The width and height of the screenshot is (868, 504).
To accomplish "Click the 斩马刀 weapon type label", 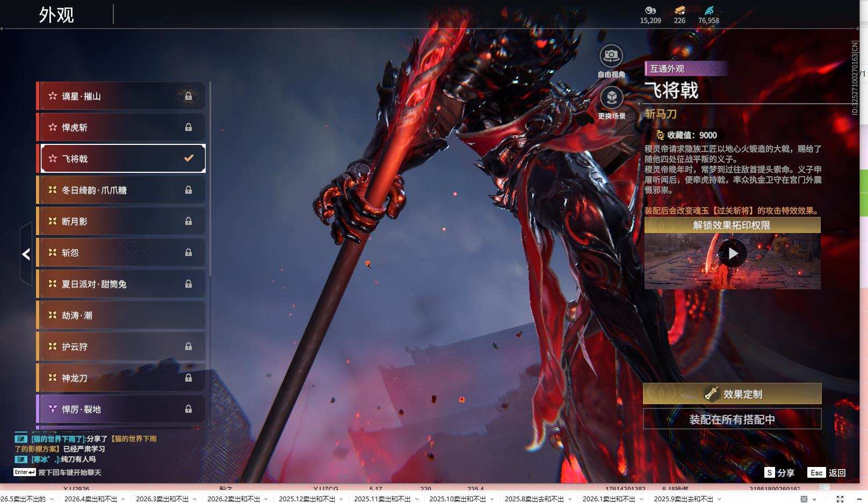I will 661,114.
